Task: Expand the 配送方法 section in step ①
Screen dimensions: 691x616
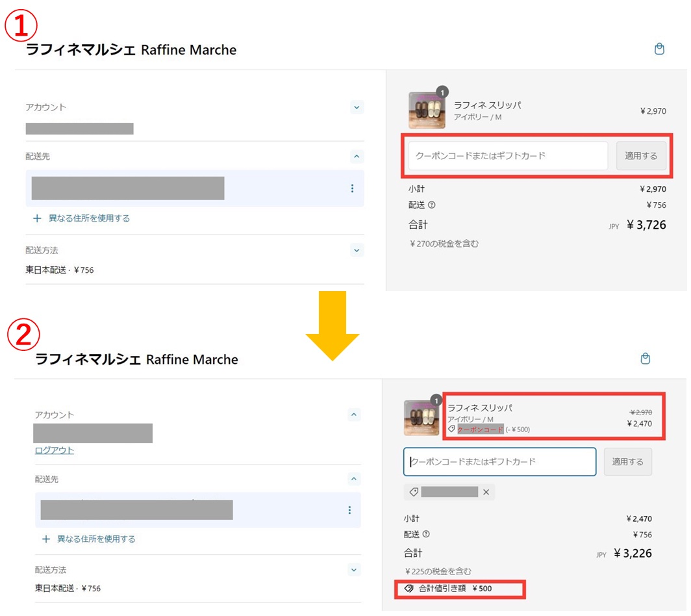Action: click(x=357, y=250)
